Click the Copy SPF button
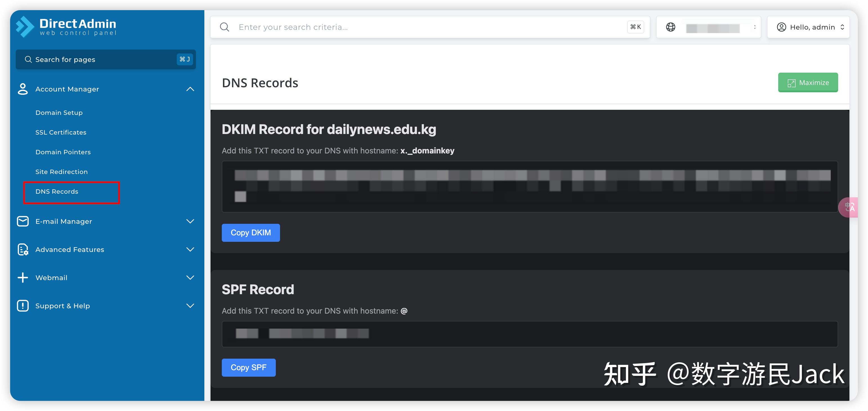The width and height of the screenshot is (868, 411). click(249, 367)
